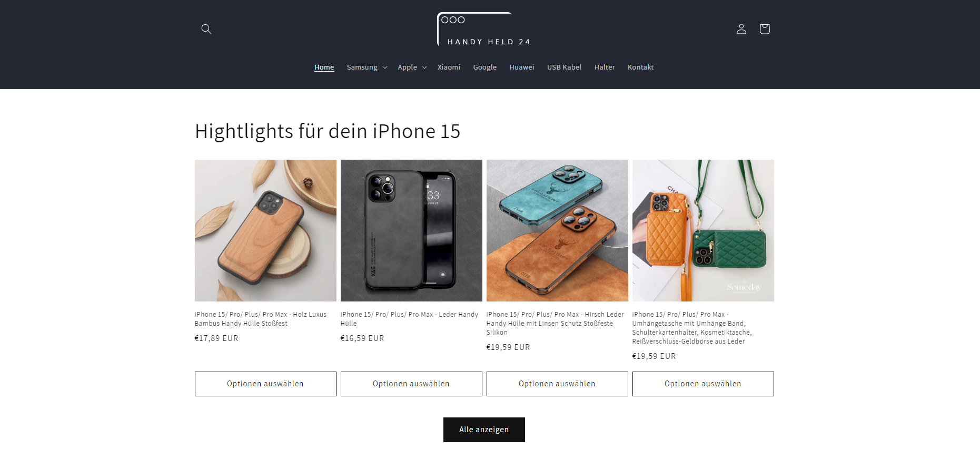Image resolution: width=980 pixels, height=458 pixels.
Task: Open the account login icon
Action: click(741, 29)
